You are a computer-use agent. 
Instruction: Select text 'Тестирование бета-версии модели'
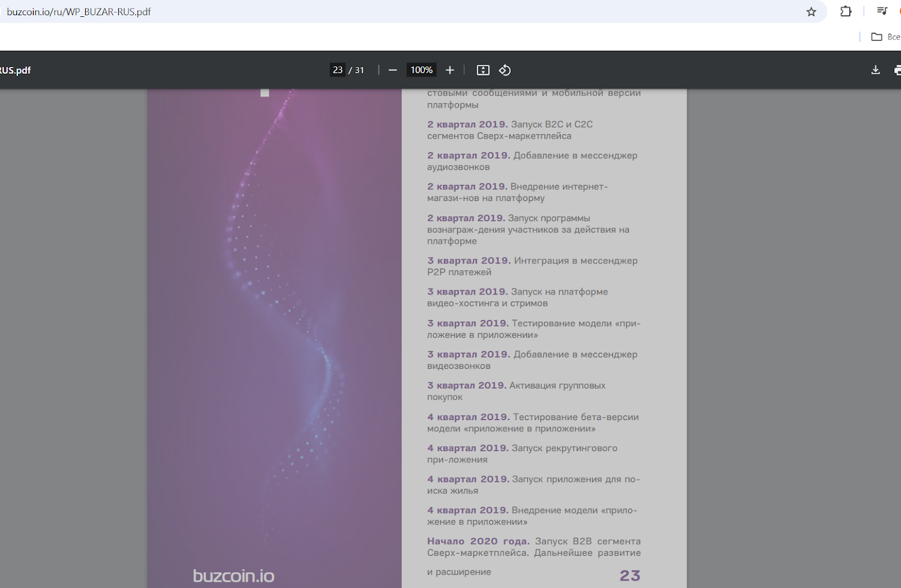pyautogui.click(x=533, y=422)
